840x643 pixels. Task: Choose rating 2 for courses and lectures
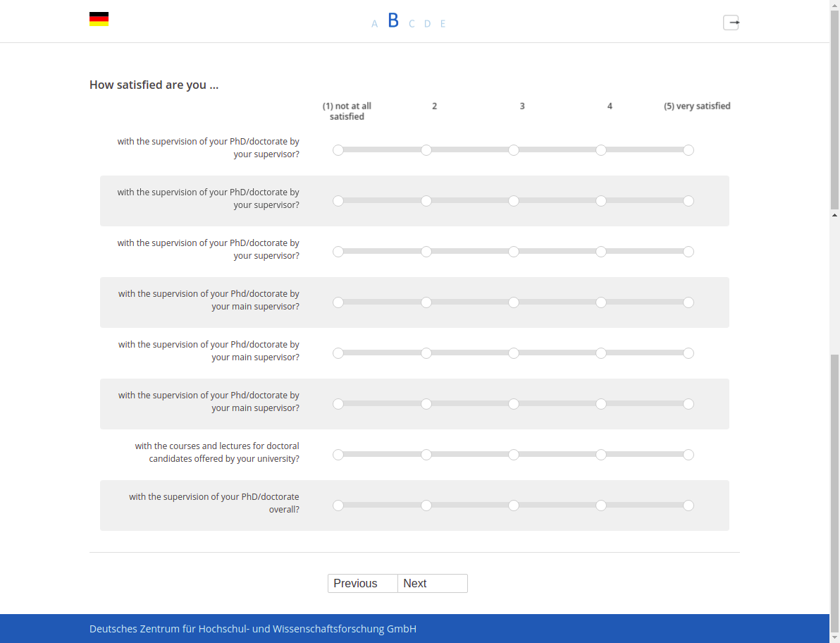426,455
